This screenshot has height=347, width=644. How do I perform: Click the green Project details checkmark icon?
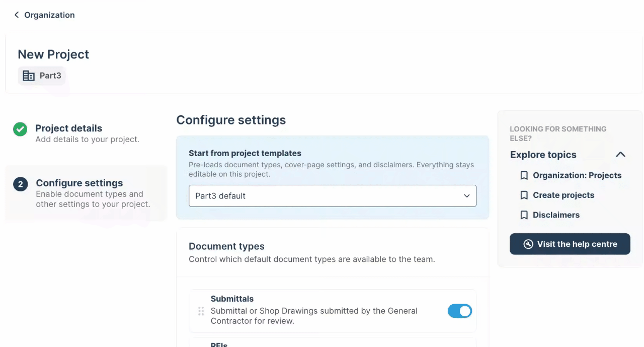pos(20,129)
